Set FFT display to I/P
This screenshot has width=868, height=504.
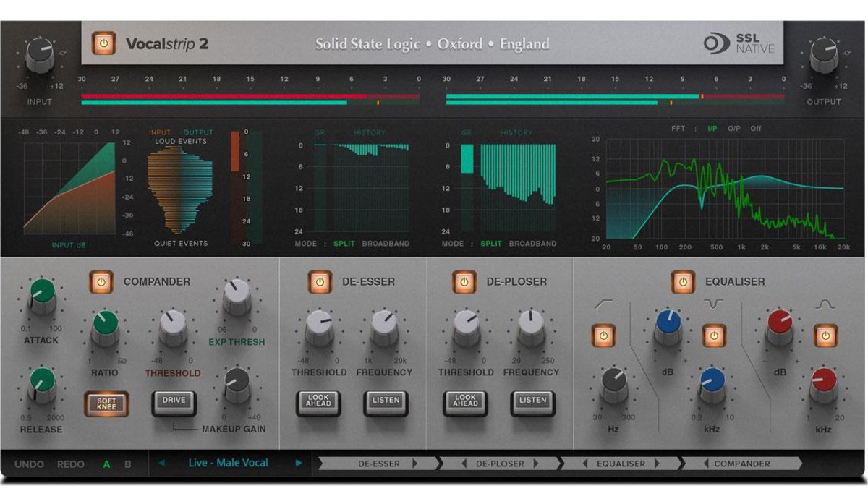tap(712, 129)
